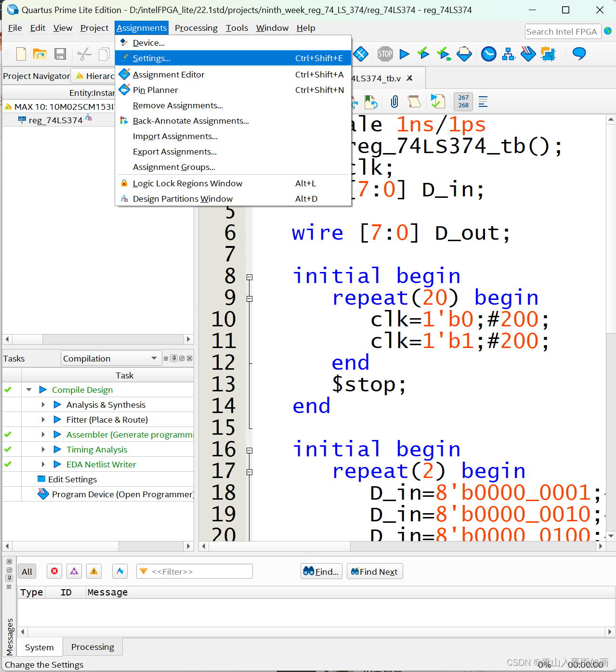Screen dimensions: 616x672
Task: Click the Start Analysis & Synthesis icon
Action: pos(423,53)
